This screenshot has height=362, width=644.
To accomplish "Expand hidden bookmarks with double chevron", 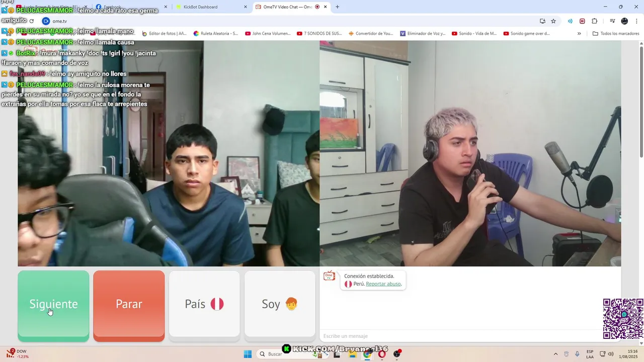I will (579, 34).
